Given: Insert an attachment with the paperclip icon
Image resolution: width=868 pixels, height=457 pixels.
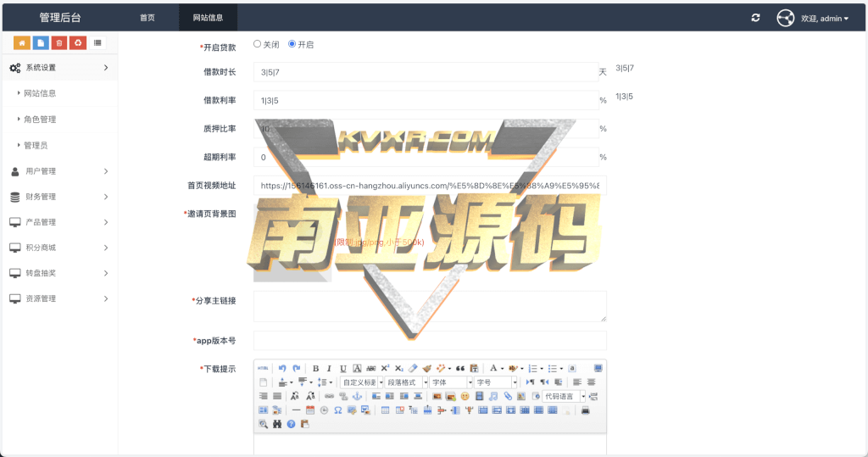Looking at the screenshot, I should click(508, 396).
